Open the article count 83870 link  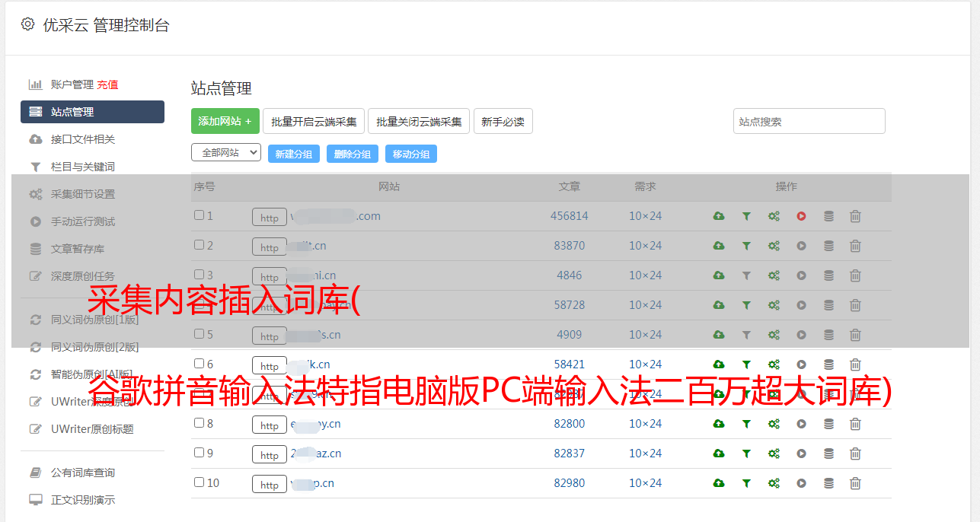click(570, 246)
